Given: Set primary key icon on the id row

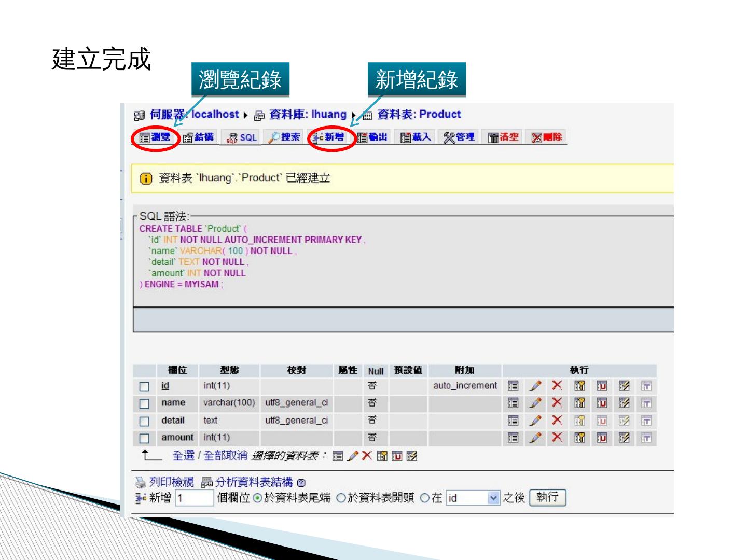Looking at the screenshot, I should [579, 386].
